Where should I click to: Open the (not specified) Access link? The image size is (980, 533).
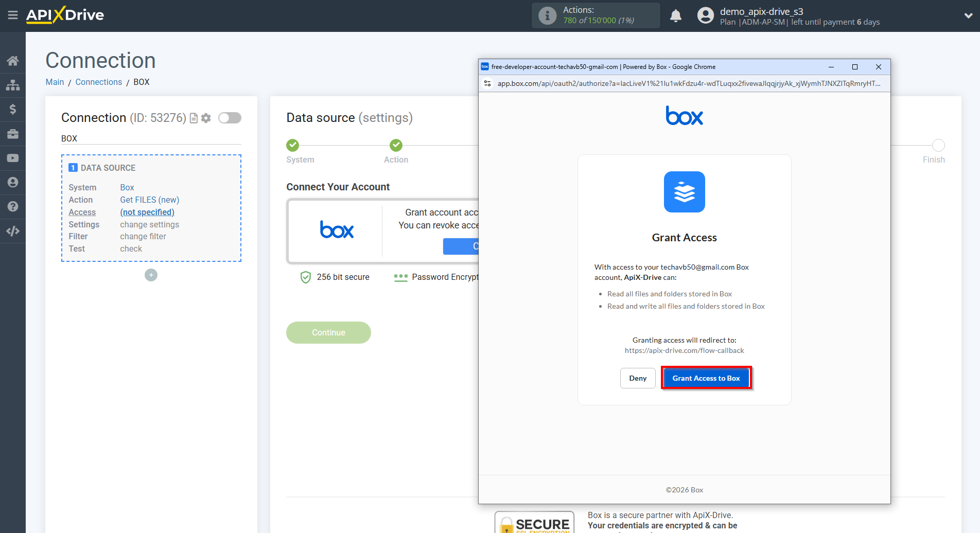tap(147, 212)
